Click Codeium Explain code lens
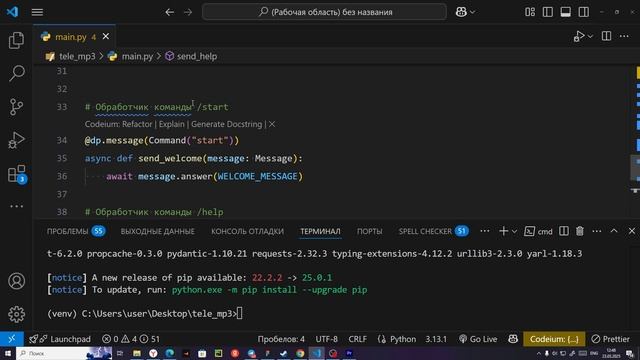This screenshot has width=640, height=360. click(x=171, y=124)
